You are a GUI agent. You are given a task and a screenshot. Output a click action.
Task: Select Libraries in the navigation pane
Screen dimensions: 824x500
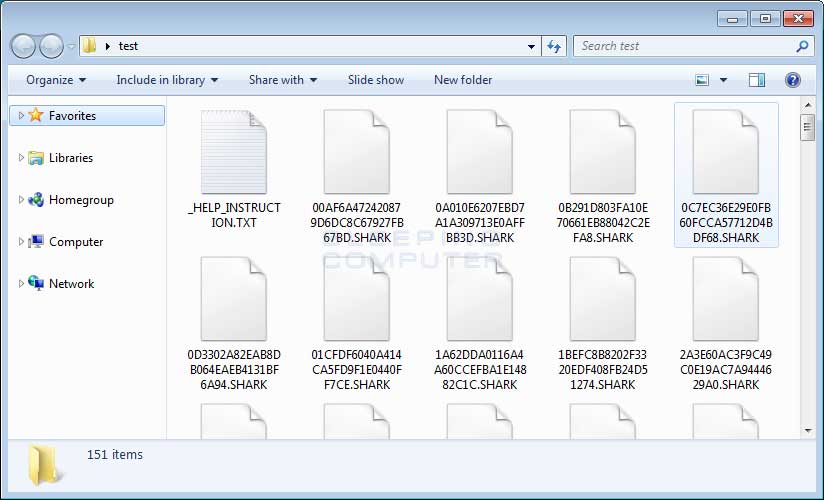point(70,158)
